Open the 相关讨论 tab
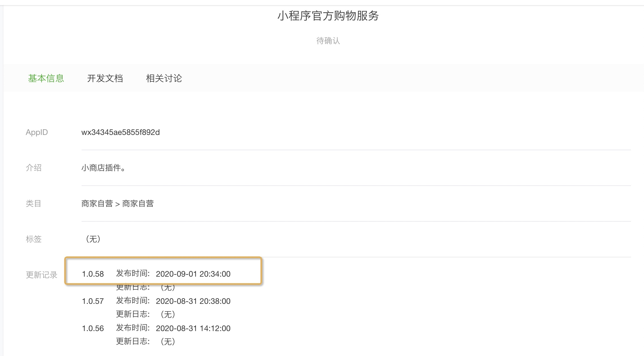 click(x=164, y=78)
